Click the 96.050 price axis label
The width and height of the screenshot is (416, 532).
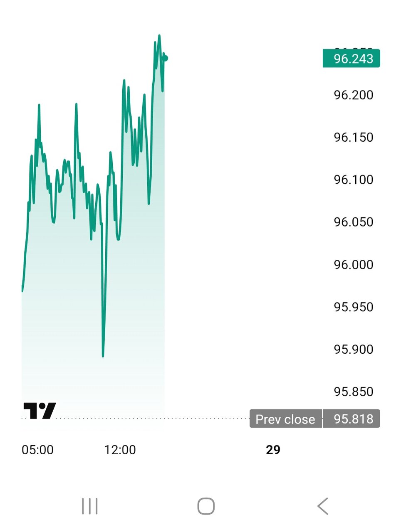point(354,222)
